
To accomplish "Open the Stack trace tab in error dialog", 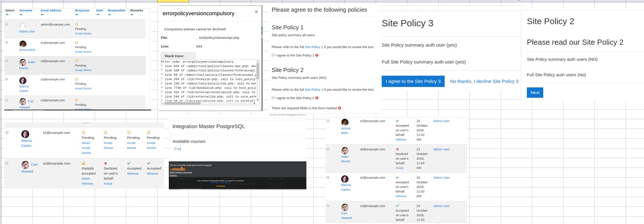I will (x=178, y=56).
